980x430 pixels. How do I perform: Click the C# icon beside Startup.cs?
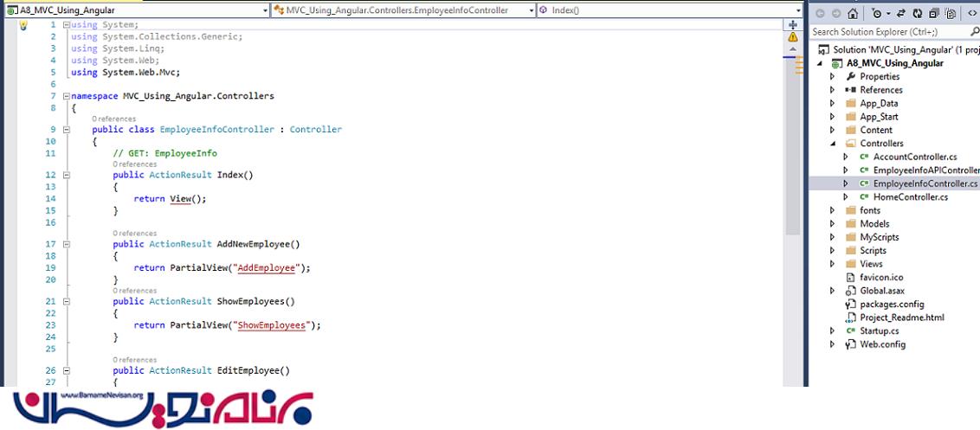[x=850, y=331]
